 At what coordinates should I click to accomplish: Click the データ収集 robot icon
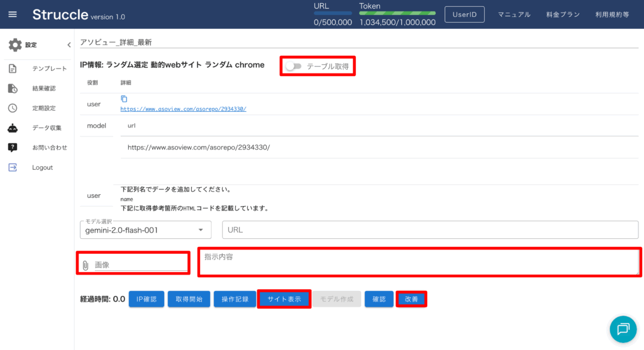click(13, 128)
